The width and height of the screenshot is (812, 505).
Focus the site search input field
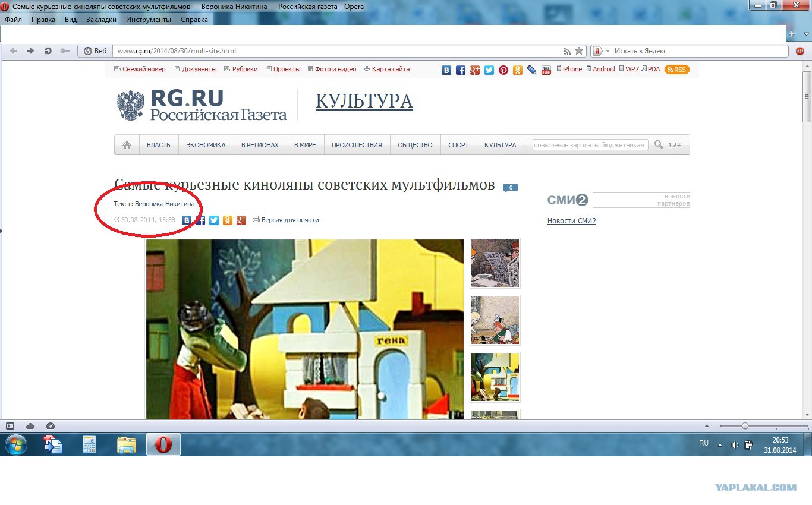click(590, 145)
